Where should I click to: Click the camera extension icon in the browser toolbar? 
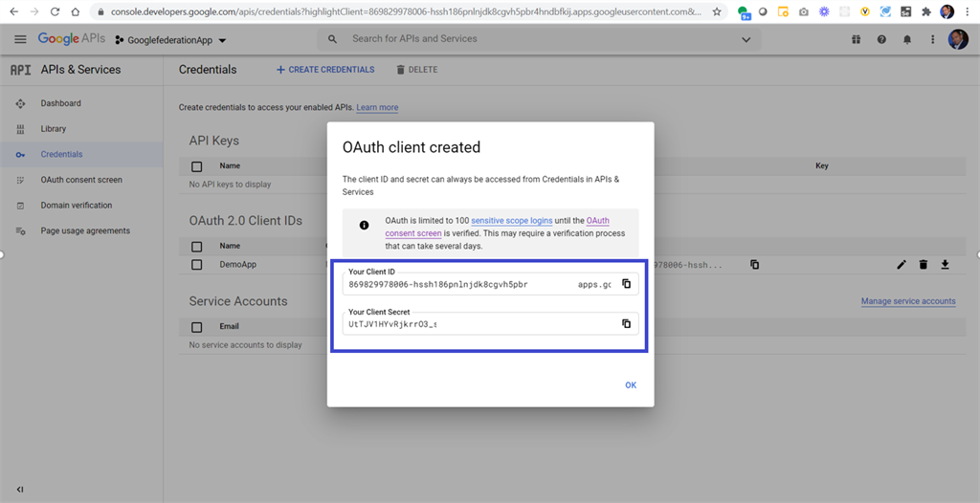pos(804,11)
